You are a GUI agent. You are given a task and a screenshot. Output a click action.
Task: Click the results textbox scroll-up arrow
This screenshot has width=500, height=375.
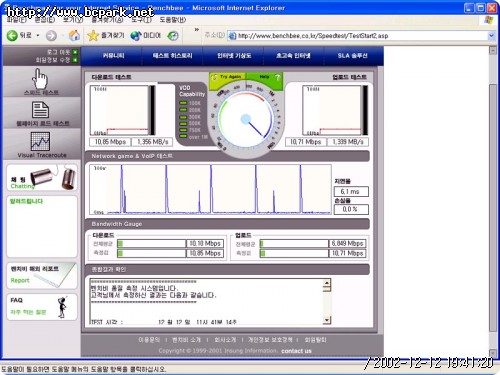pos(327,283)
